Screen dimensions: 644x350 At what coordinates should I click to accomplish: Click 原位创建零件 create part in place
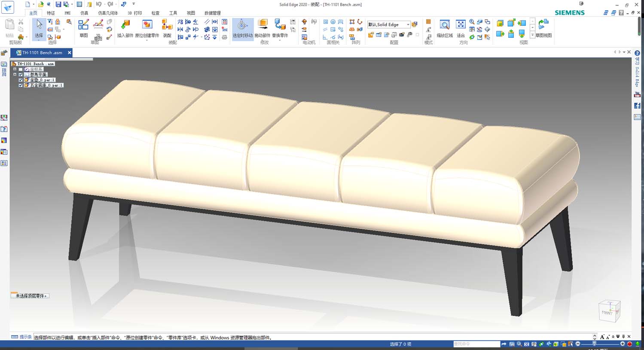[x=147, y=28]
